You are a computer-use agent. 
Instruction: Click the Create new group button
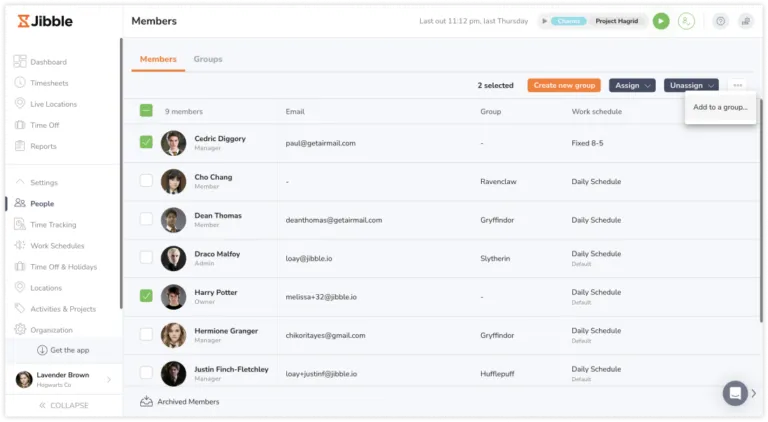pos(564,86)
